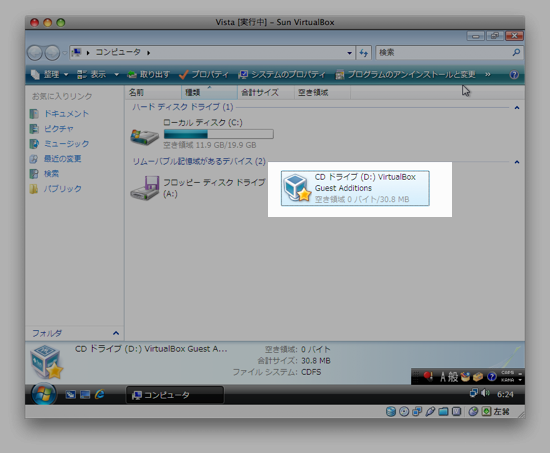550x453 pixels.
Task: Open the Windows Start orb
Action: 44,394
